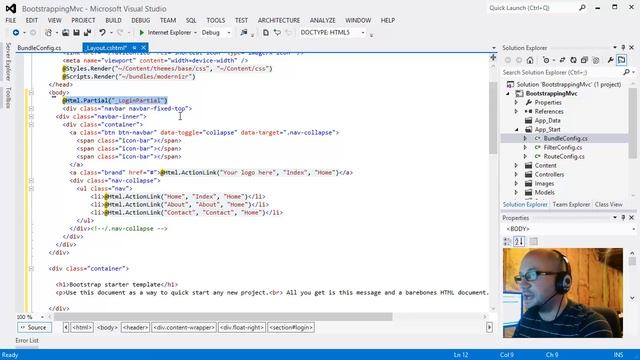Open the DOCTYPE: HTML5 dropdown
640x360 pixels.
tap(363, 33)
